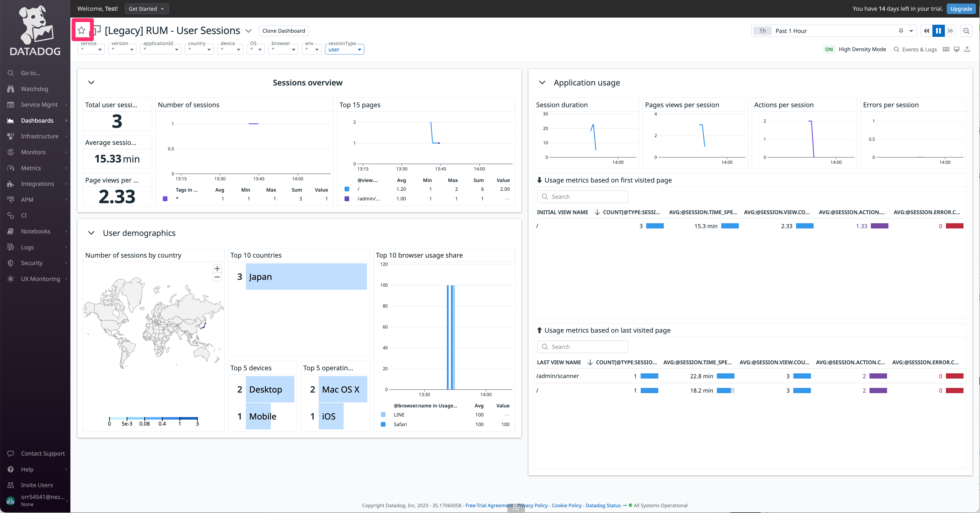Image resolution: width=980 pixels, height=513 pixels.
Task: Open the Get Started dropdown
Action: click(147, 9)
